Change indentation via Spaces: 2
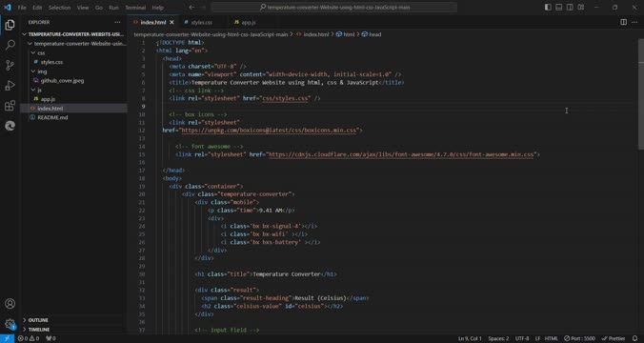The image size is (644, 343). coord(498,338)
